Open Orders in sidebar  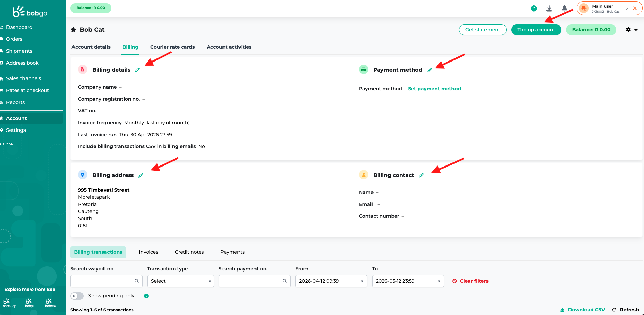pyautogui.click(x=14, y=39)
